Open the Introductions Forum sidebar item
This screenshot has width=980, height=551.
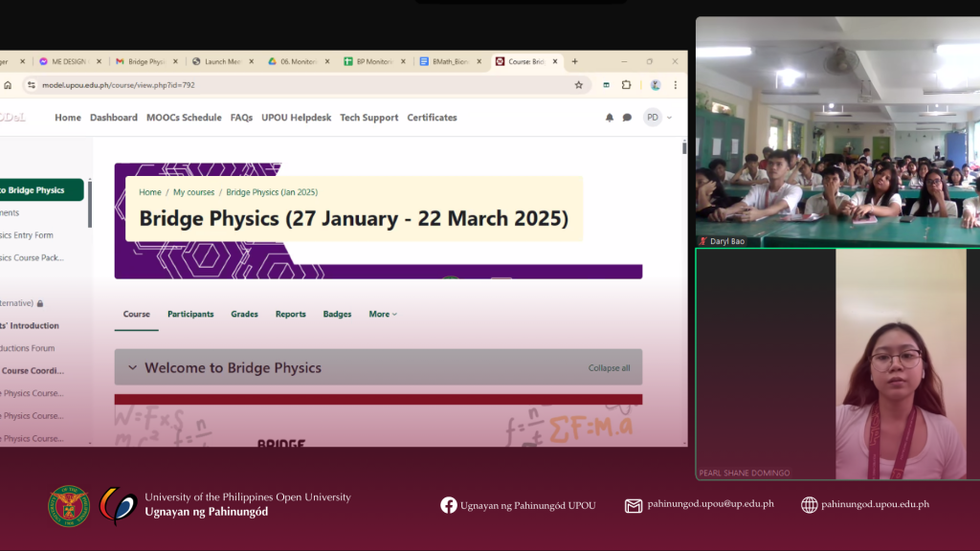pos(28,348)
